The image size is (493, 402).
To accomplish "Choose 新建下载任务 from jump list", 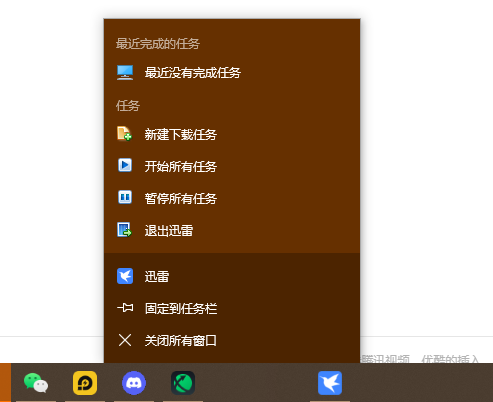I will [232, 134].
